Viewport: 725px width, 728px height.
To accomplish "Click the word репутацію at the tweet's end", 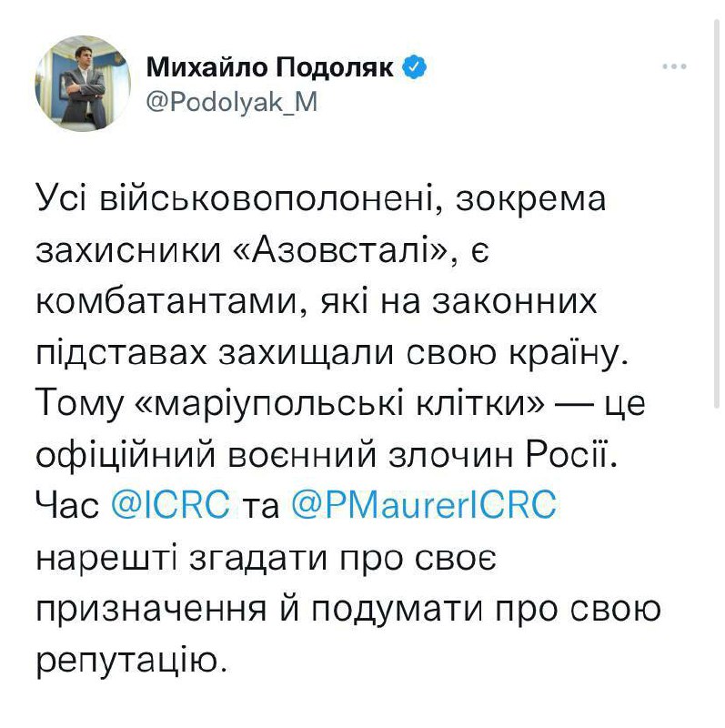I will [x=129, y=657].
